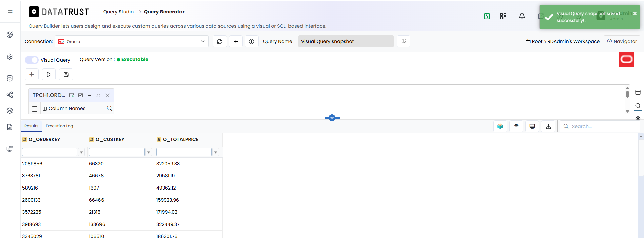Viewport: 644px width, 238px height.
Task: Open the Oracle connection dropdown
Action: tap(132, 41)
